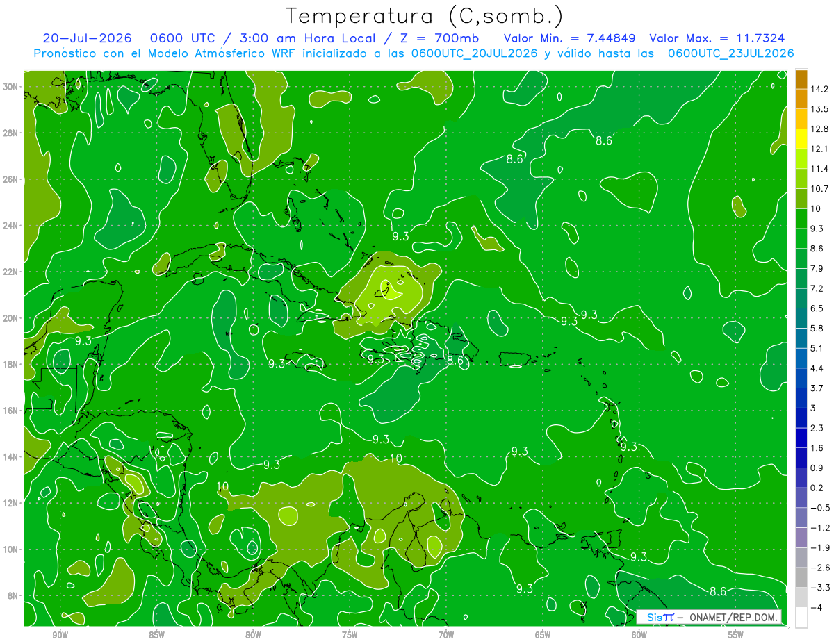The image size is (834, 644).
Task: Click the "8N" latitude axis label
Action: pyautogui.click(x=14, y=595)
